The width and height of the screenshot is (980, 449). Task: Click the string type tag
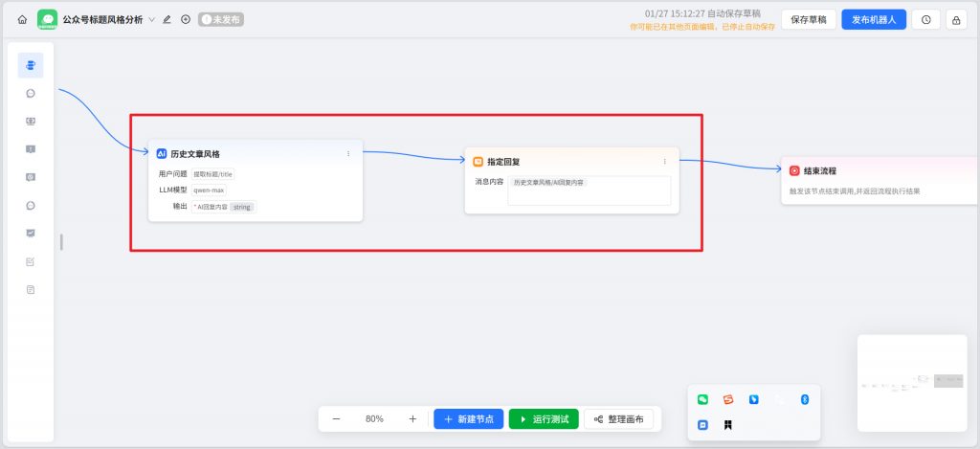[x=242, y=207]
